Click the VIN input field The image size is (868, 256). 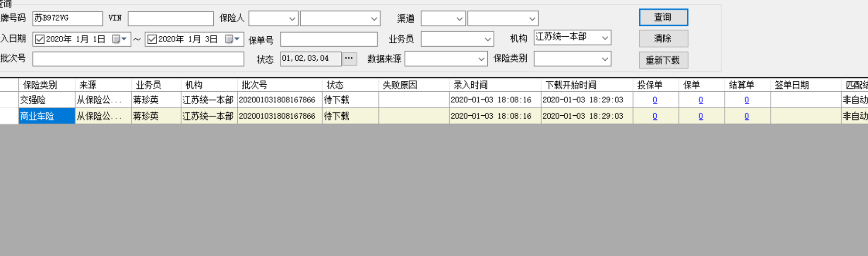pyautogui.click(x=170, y=18)
